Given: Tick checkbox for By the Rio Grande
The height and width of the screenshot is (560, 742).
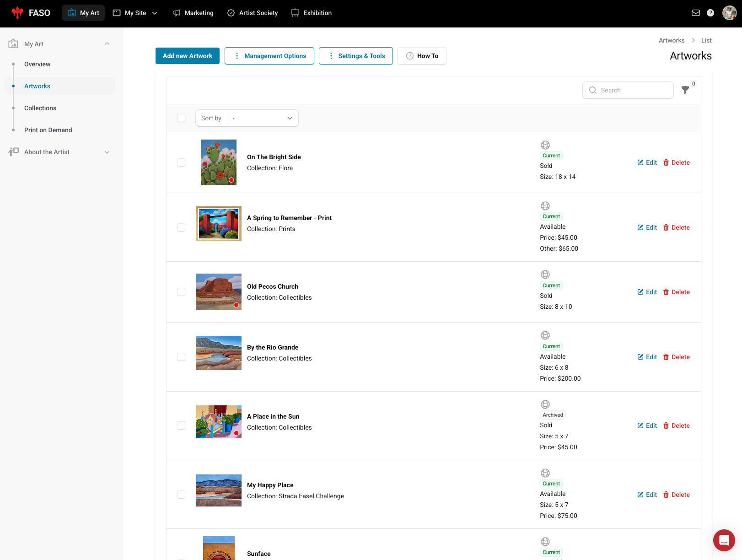Looking at the screenshot, I should coord(181,357).
